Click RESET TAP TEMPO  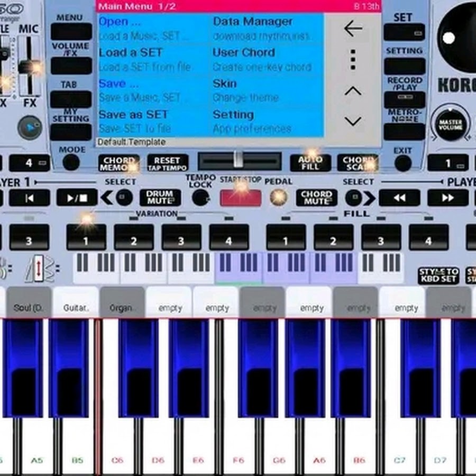[168, 163]
